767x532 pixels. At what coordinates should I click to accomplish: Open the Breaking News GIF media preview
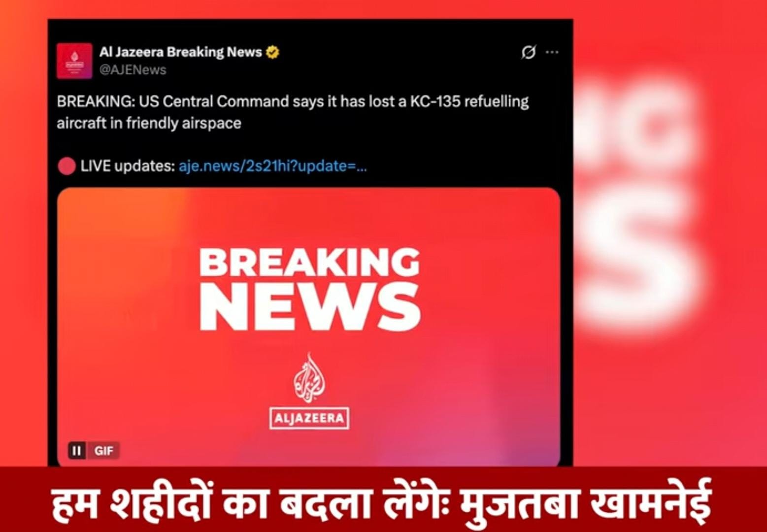point(309,327)
